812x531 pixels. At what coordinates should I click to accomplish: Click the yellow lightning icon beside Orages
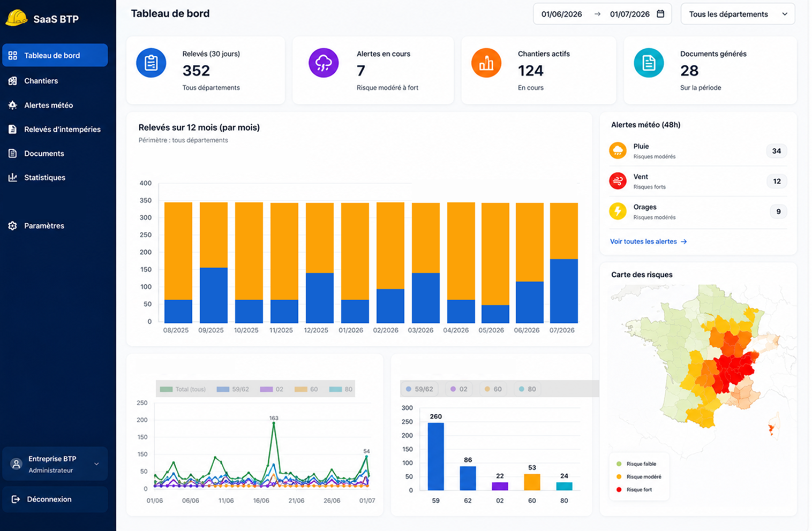[x=618, y=211]
